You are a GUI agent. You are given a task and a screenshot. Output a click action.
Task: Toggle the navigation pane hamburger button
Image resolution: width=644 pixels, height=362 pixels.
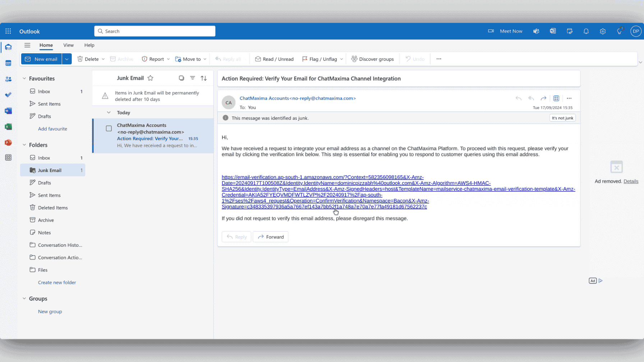(x=27, y=45)
